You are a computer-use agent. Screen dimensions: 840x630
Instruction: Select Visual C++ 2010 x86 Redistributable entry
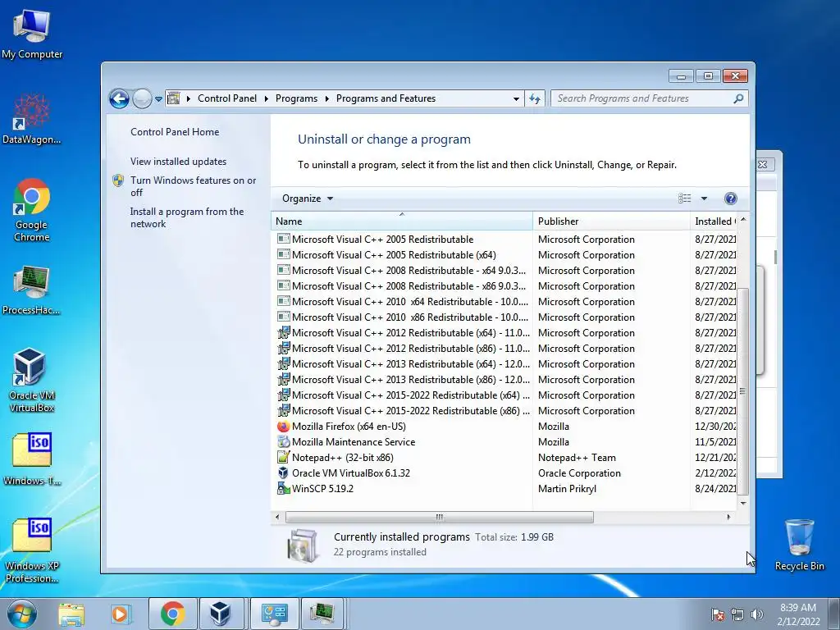(410, 317)
